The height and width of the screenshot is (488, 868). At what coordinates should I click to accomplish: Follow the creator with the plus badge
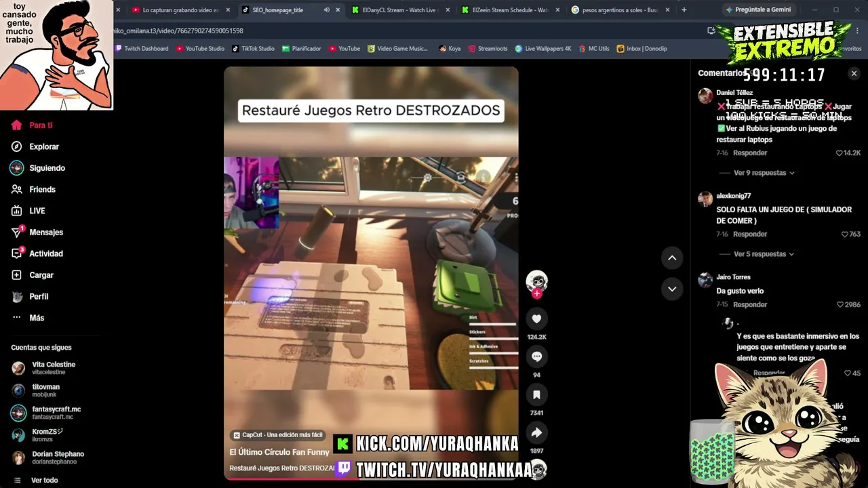(x=537, y=293)
